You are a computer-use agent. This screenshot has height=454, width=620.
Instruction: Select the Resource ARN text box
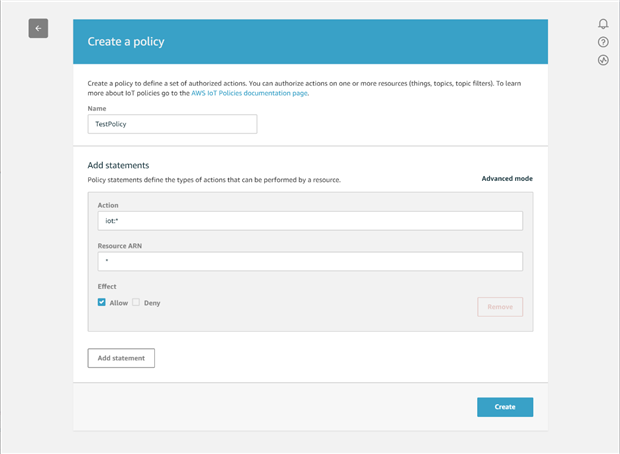(310, 261)
